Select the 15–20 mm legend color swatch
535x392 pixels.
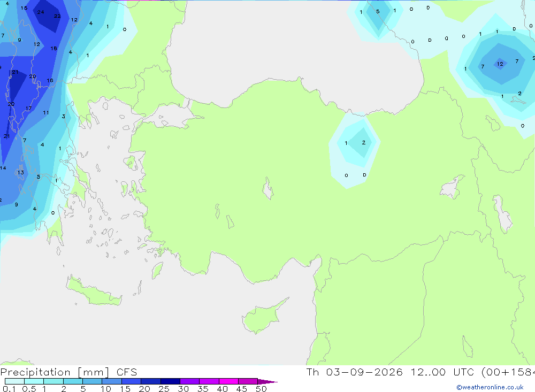click(131, 381)
